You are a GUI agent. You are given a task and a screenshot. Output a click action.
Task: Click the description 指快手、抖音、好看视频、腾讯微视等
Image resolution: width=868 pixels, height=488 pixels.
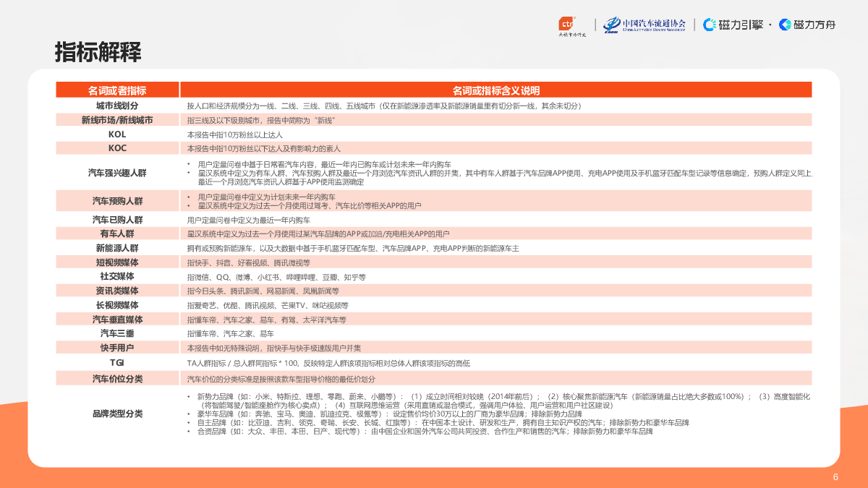(249, 263)
